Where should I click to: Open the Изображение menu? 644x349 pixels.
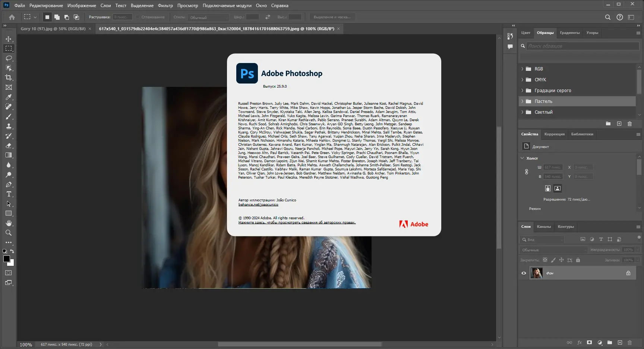tap(82, 6)
